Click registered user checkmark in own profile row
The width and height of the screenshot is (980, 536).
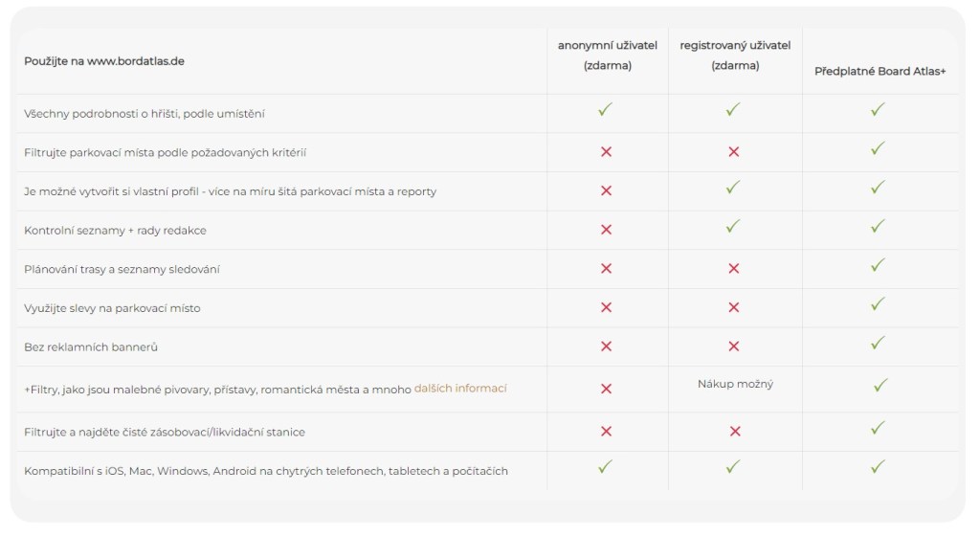click(x=733, y=188)
